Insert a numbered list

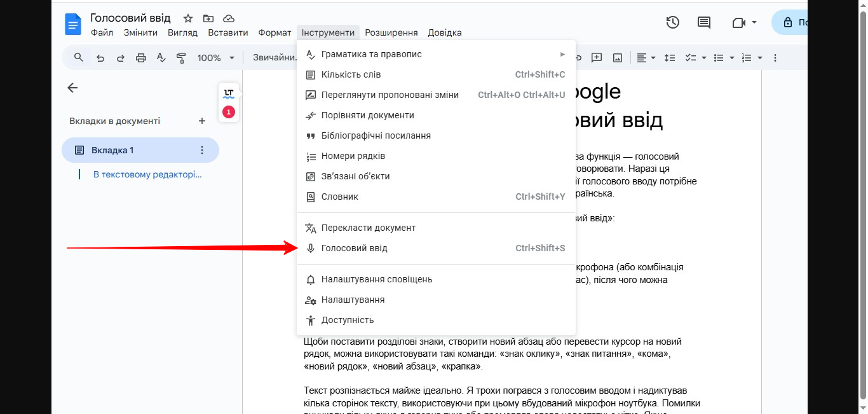747,58
